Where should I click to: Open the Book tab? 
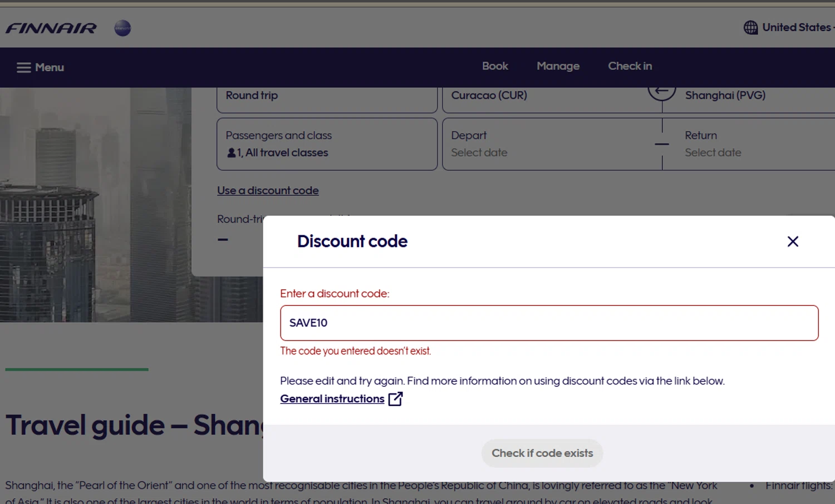pos(495,66)
